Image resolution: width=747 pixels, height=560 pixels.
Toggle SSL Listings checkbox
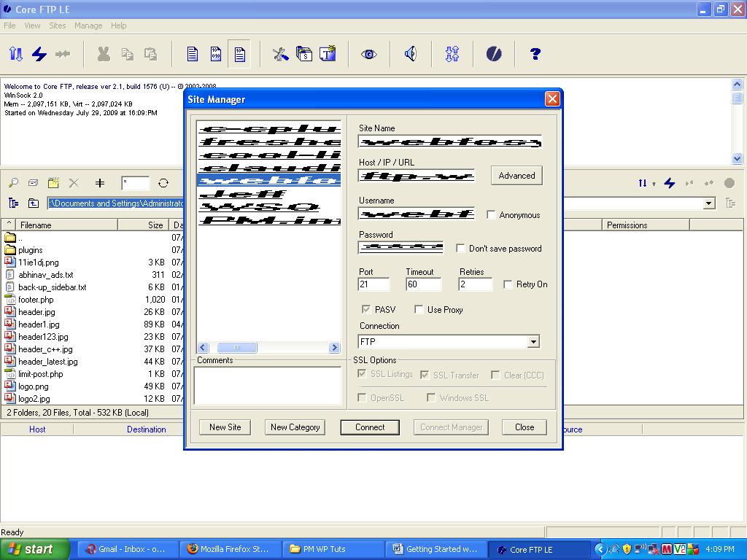coord(362,374)
